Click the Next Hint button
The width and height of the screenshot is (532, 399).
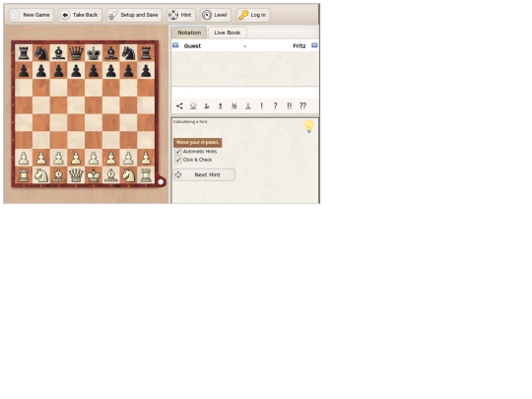point(204,174)
